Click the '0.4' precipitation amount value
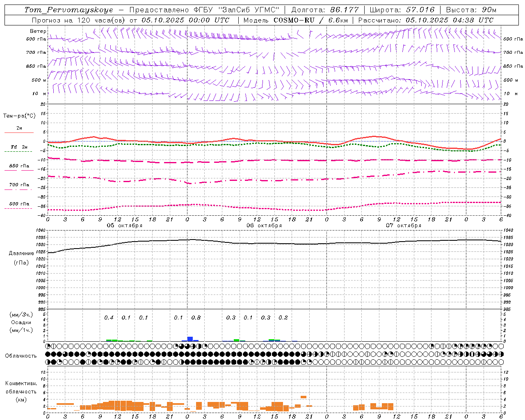Image resolution: width=525 pixels, height=420 pixels. pyautogui.click(x=109, y=318)
